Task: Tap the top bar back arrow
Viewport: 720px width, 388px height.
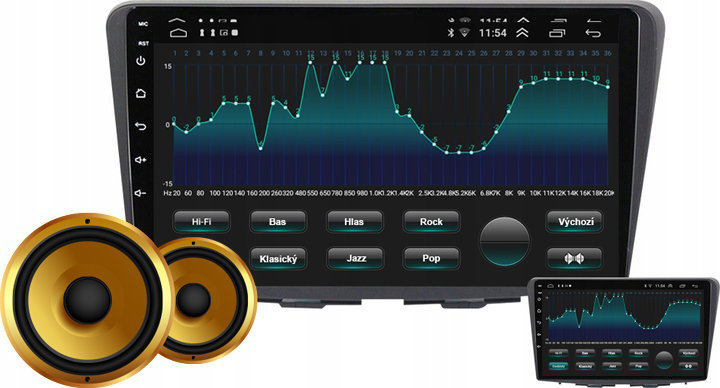Action: [x=593, y=33]
